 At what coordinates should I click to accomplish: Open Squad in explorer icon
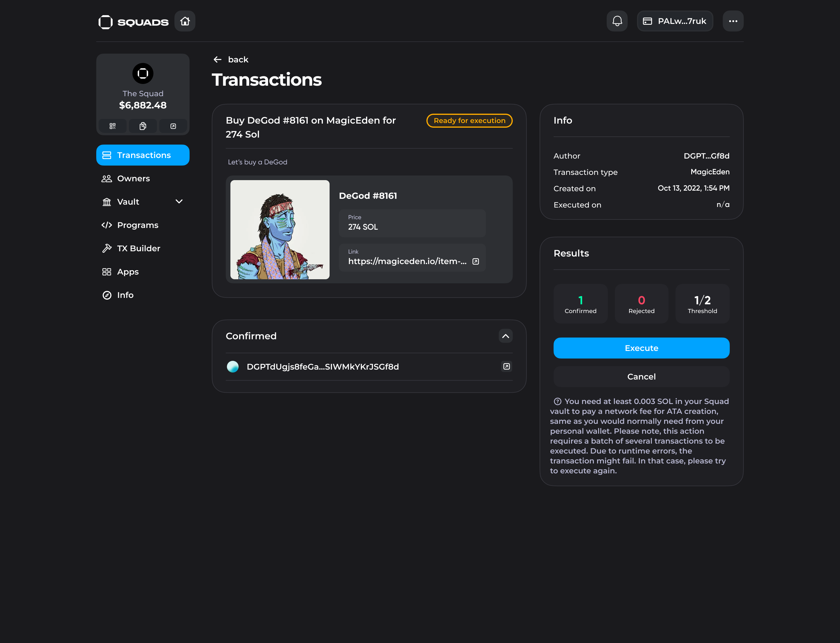tap(173, 126)
